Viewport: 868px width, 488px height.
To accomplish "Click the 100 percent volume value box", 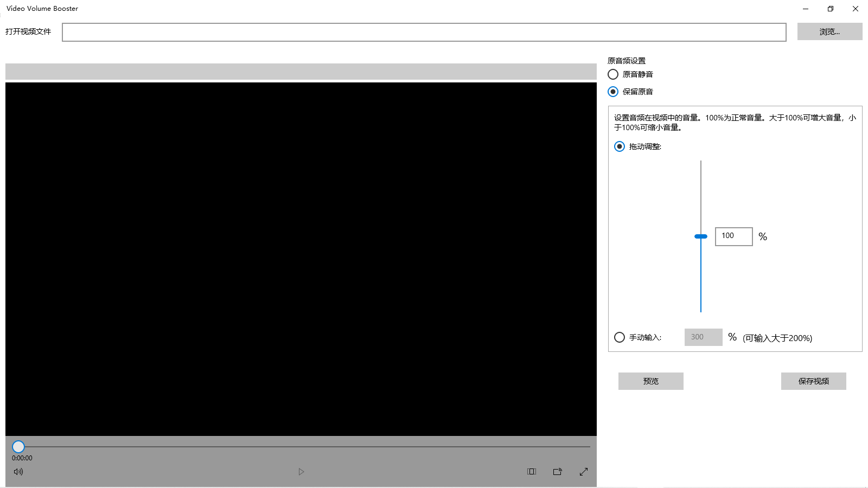I will tap(734, 236).
